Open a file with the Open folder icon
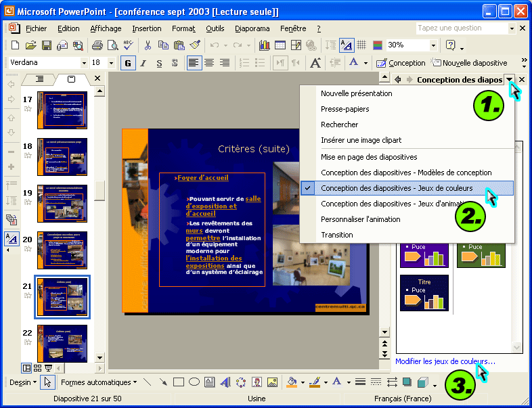 (30, 45)
